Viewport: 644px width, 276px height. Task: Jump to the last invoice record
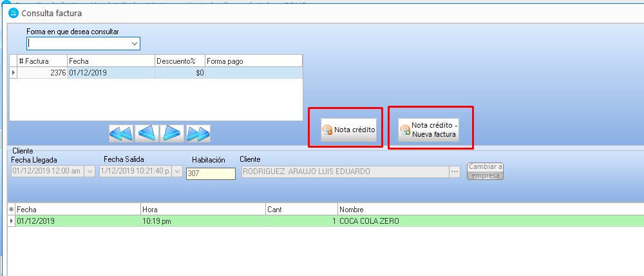198,133
